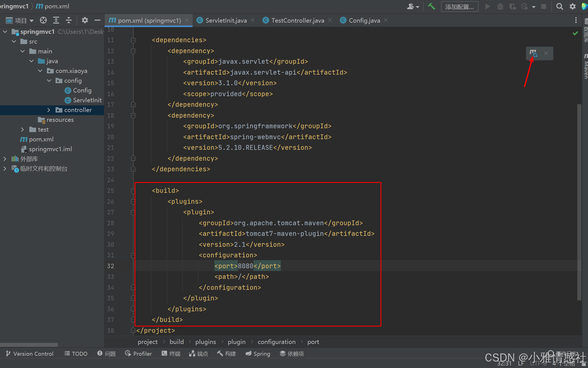Expand the controller folder in tree
The height and width of the screenshot is (368, 588).
tap(49, 110)
